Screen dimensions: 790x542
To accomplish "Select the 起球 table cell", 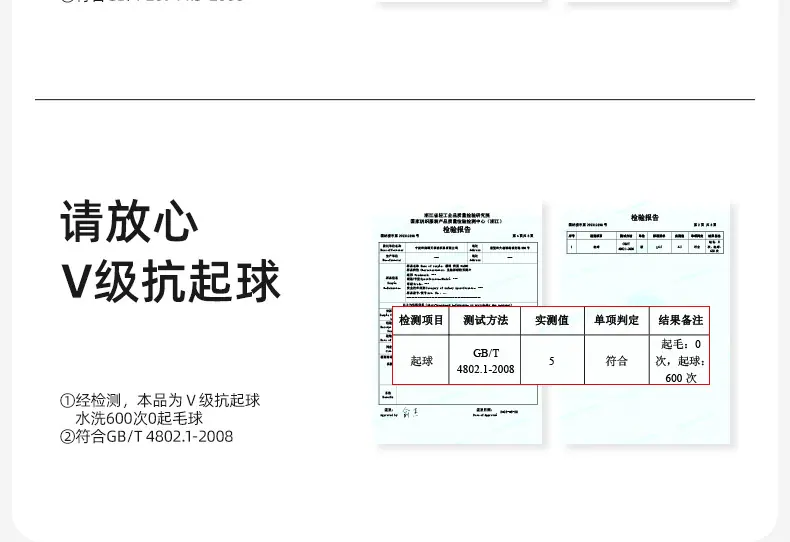I will coord(421,360).
